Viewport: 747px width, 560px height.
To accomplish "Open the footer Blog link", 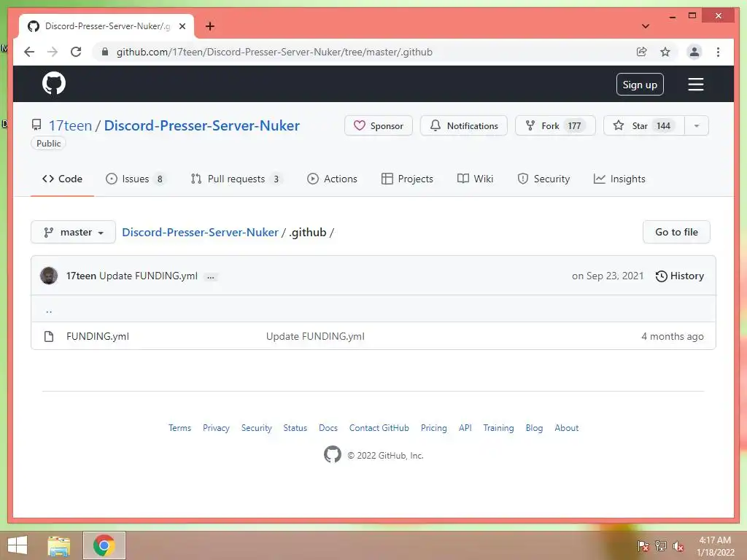I will tap(534, 427).
